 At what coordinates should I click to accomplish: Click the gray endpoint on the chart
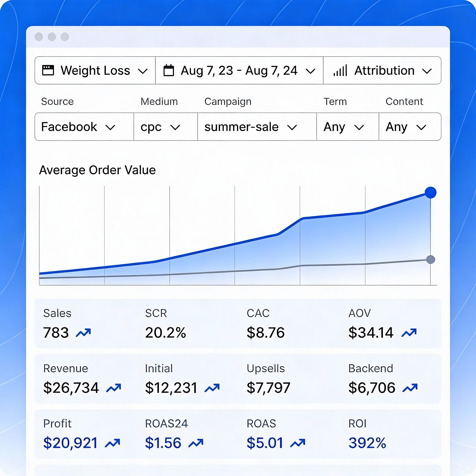[430, 259]
